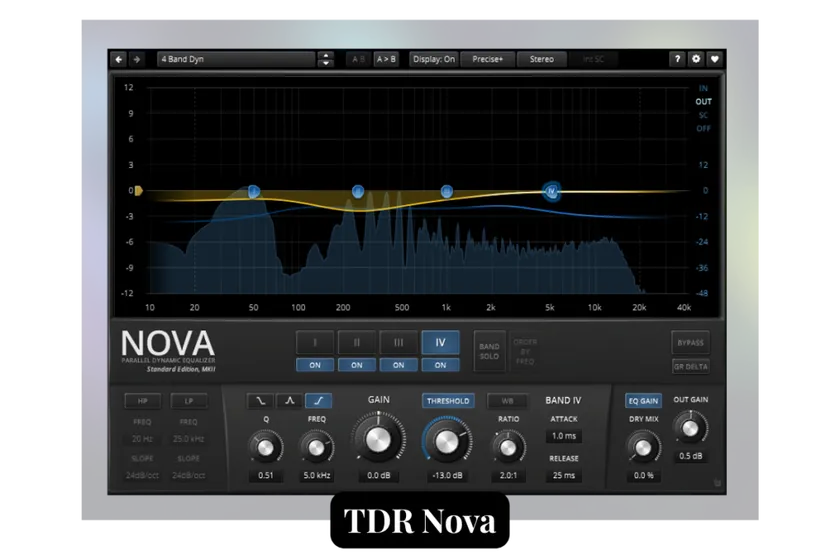
Task: Select band IV tab
Action: click(440, 342)
